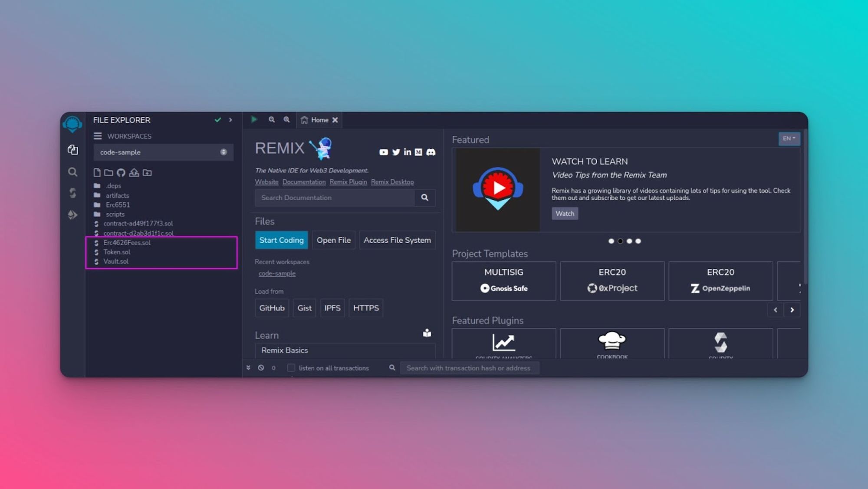Open the Solidity compiler sidebar icon
This screenshot has height=489, width=868.
72,193
